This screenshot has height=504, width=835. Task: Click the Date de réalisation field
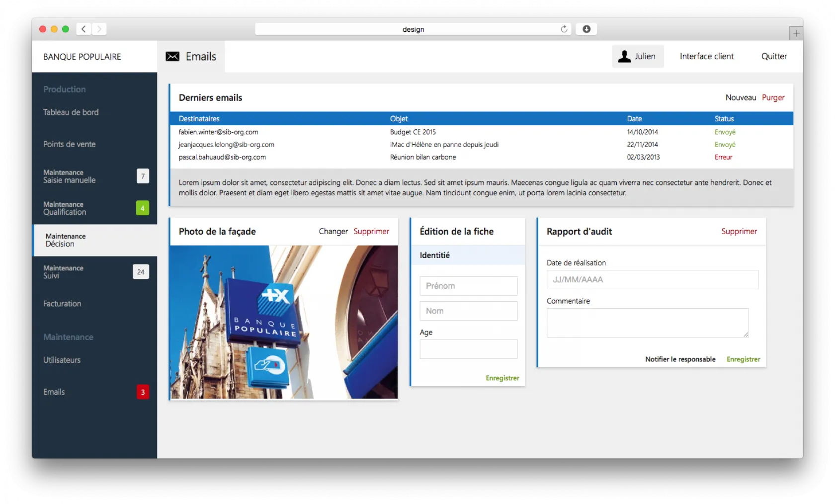pos(652,280)
